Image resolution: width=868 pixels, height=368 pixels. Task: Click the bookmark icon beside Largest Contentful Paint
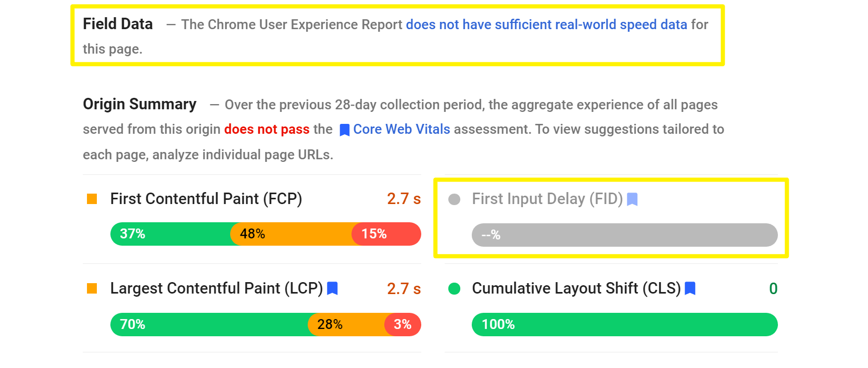tap(333, 288)
